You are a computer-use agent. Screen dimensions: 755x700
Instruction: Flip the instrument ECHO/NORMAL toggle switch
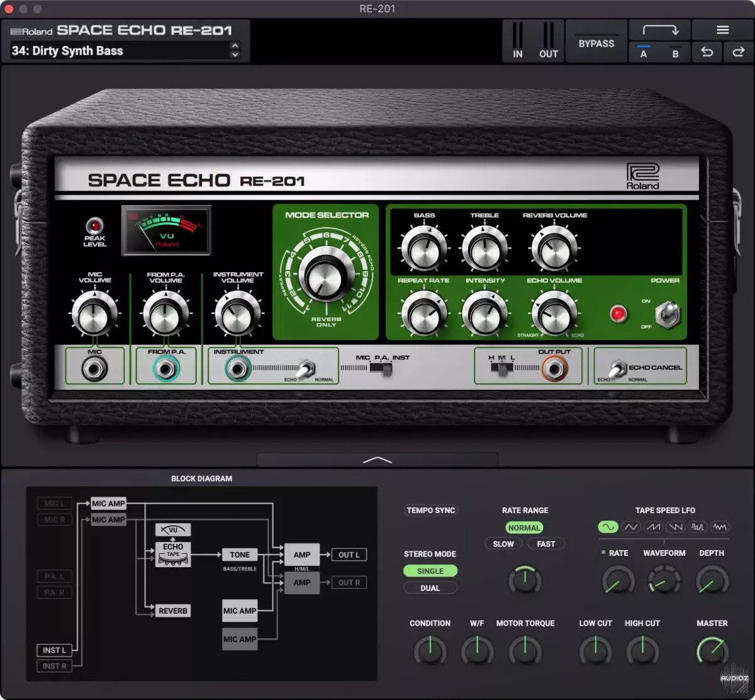point(306,369)
